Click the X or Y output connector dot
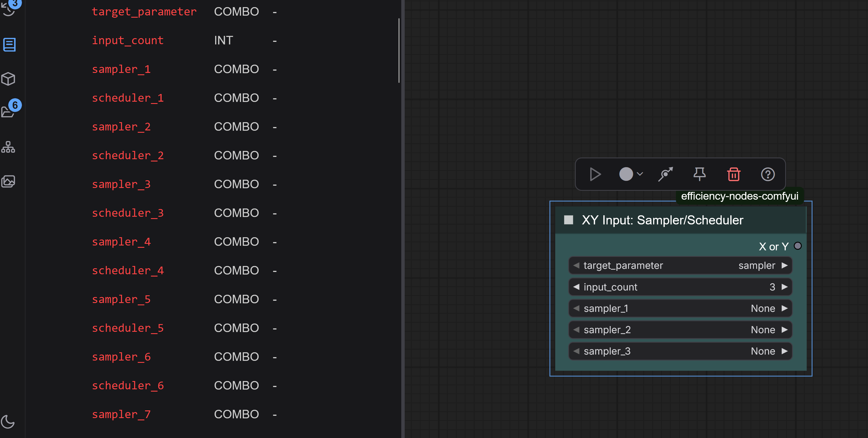This screenshot has width=868, height=438. pos(798,246)
